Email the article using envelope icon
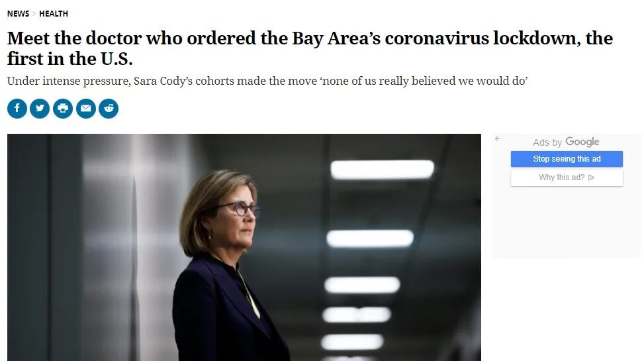This screenshot has height=361, width=644. click(86, 109)
